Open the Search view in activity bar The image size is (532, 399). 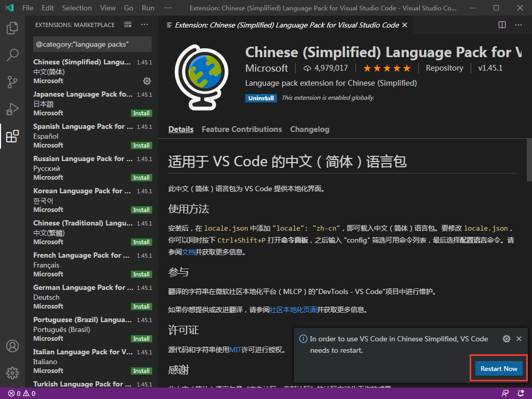coord(12,55)
